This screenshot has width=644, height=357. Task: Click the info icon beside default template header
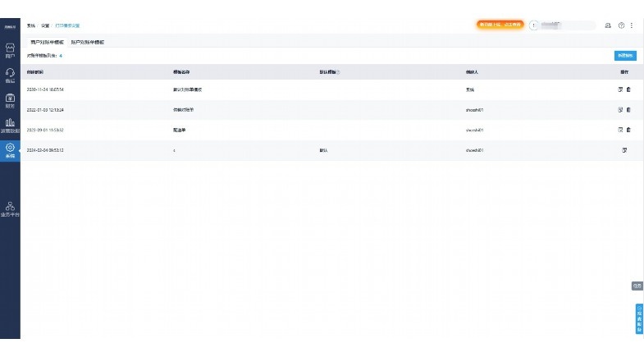338,72
